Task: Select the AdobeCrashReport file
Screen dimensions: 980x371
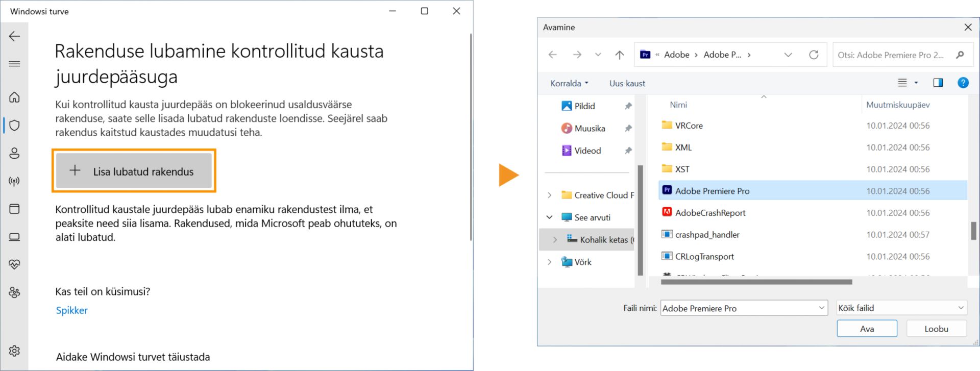Action: pos(813,213)
